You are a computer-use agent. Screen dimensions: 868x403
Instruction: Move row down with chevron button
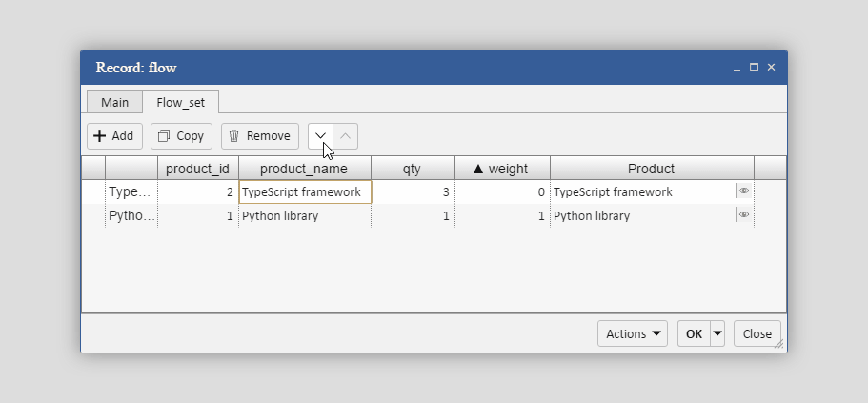pyautogui.click(x=320, y=136)
